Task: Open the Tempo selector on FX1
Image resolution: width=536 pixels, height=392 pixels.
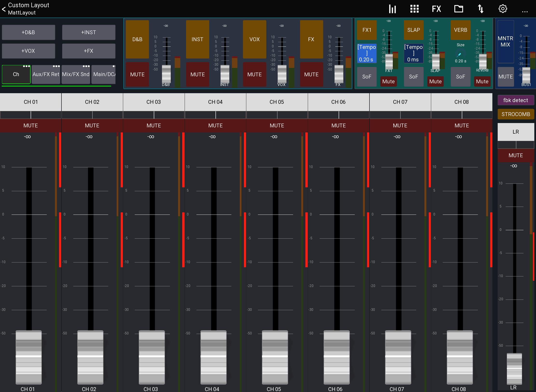Action: [x=367, y=53]
